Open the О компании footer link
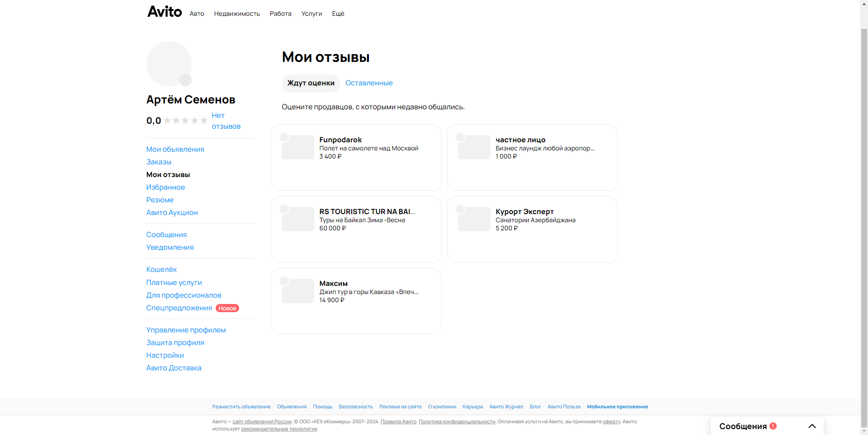This screenshot has width=868, height=435. [442, 407]
